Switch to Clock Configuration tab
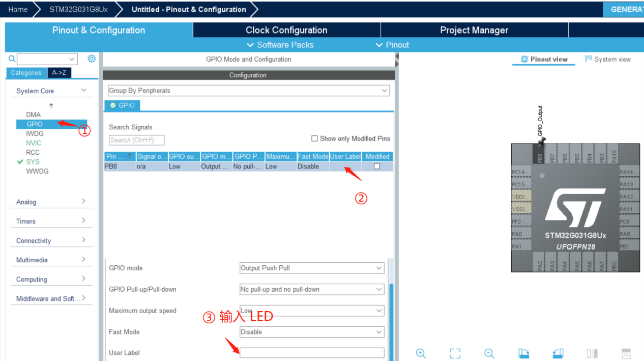Image resolution: width=644 pixels, height=361 pixels. (x=286, y=30)
